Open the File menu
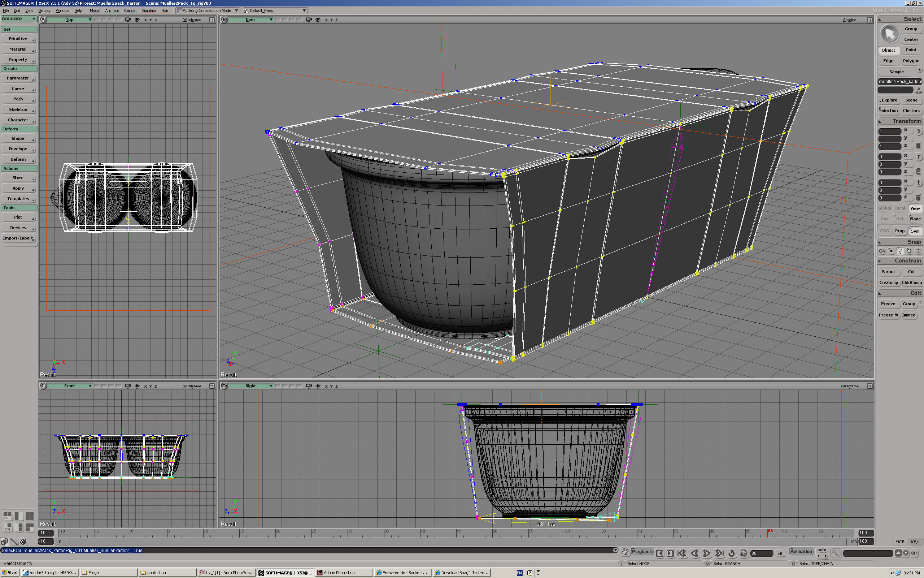The height and width of the screenshot is (578, 924). click(6, 11)
